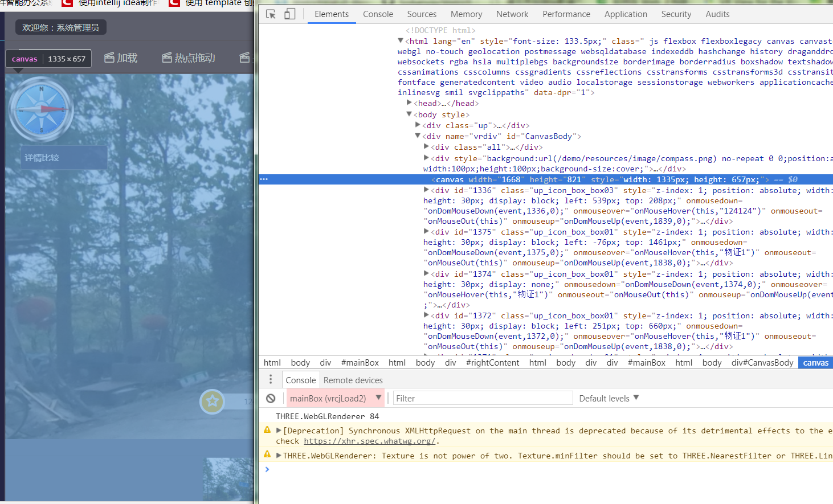This screenshot has height=504, width=833.
Task: Click the 详情比较 button
Action: click(x=64, y=158)
